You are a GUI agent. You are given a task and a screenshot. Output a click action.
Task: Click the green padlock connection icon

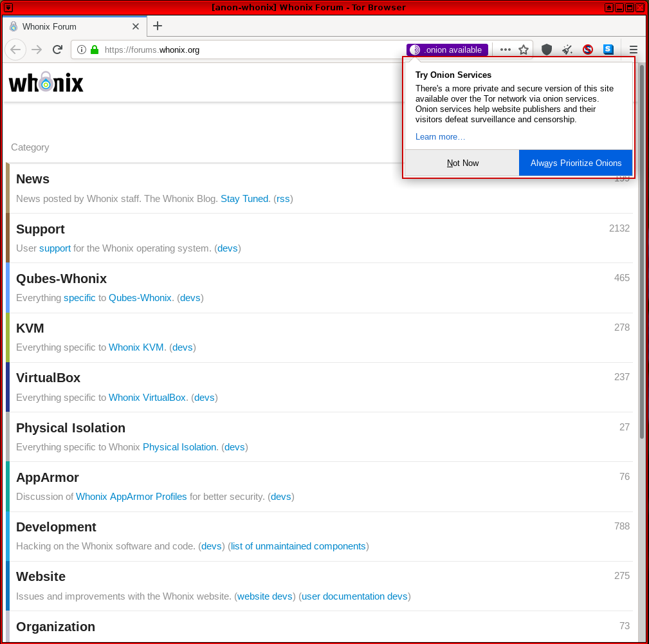click(95, 50)
